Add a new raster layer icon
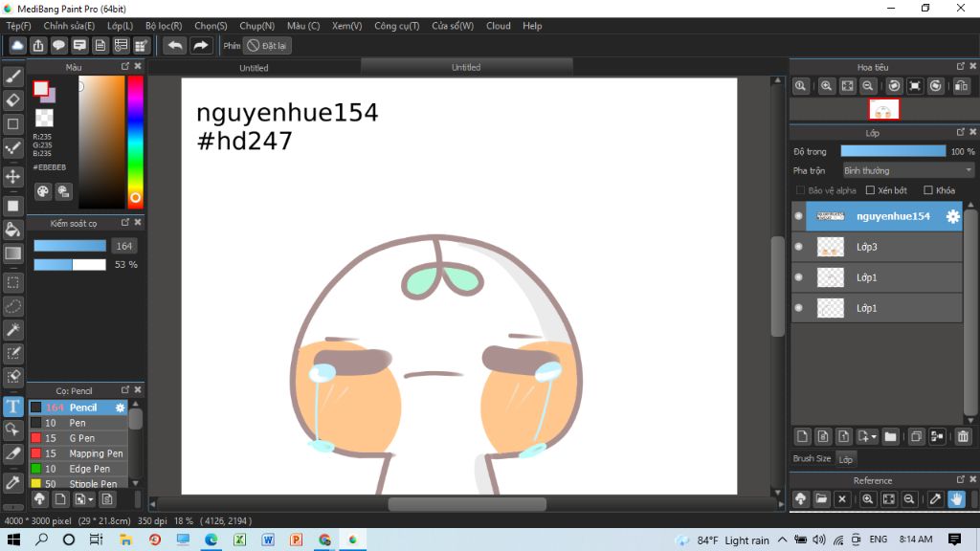 [803, 436]
